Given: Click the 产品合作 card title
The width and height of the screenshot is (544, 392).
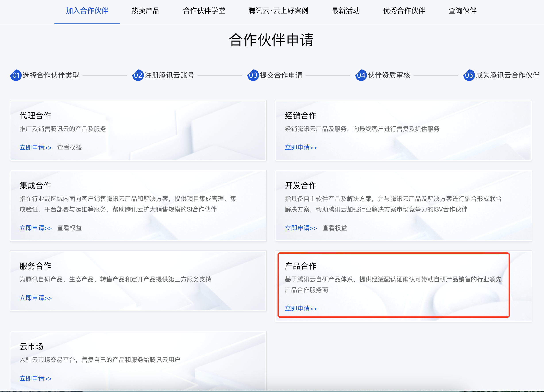Looking at the screenshot, I should (x=301, y=266).
